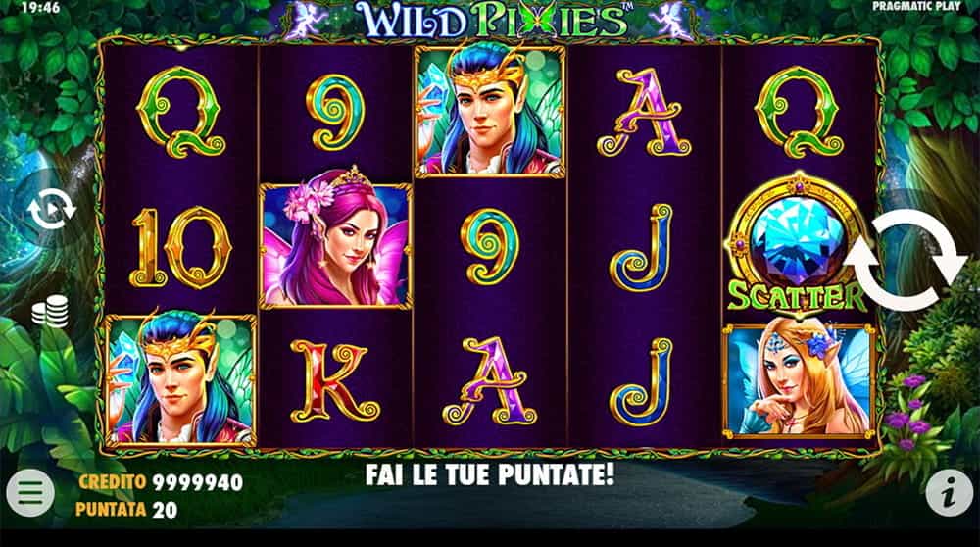Click the Pragmatic Play label

click(x=916, y=6)
